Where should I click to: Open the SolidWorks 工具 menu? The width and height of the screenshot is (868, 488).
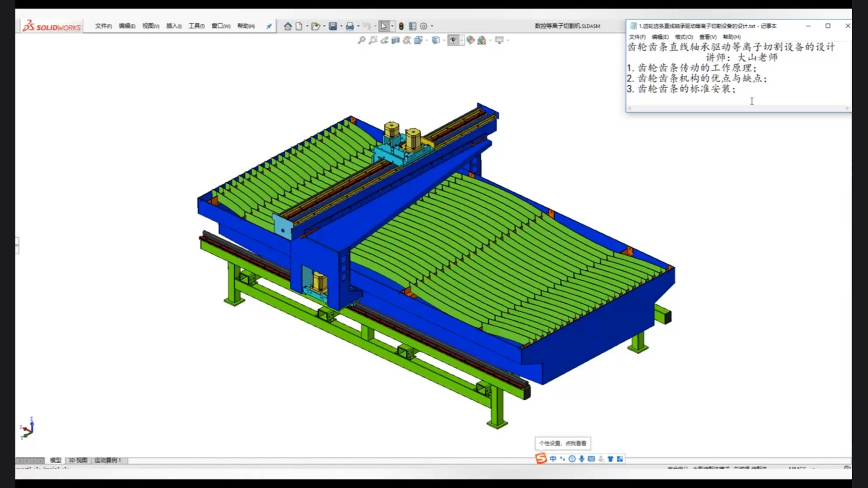point(197,26)
